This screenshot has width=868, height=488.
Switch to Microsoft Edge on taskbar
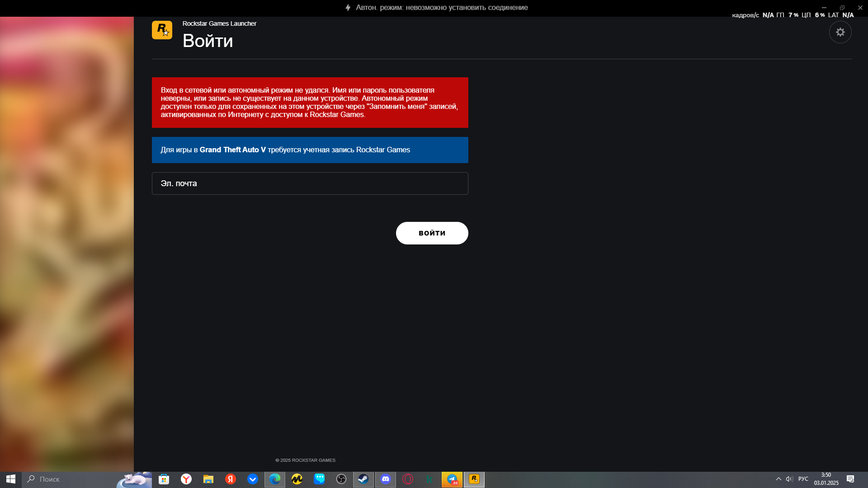click(275, 479)
